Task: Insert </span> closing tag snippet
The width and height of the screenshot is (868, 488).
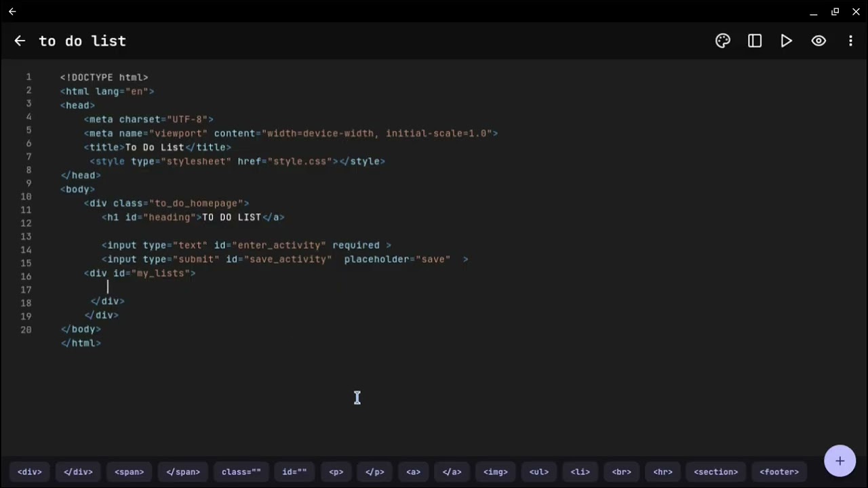Action: click(x=183, y=472)
